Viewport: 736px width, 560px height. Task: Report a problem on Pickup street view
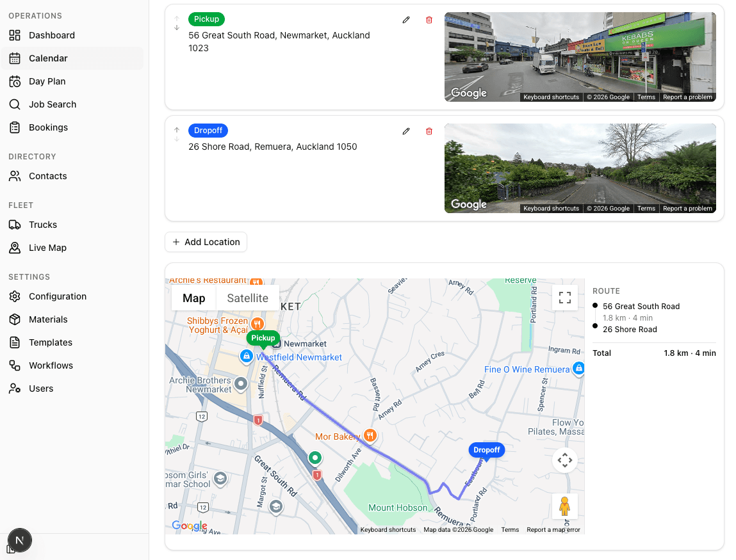point(687,97)
